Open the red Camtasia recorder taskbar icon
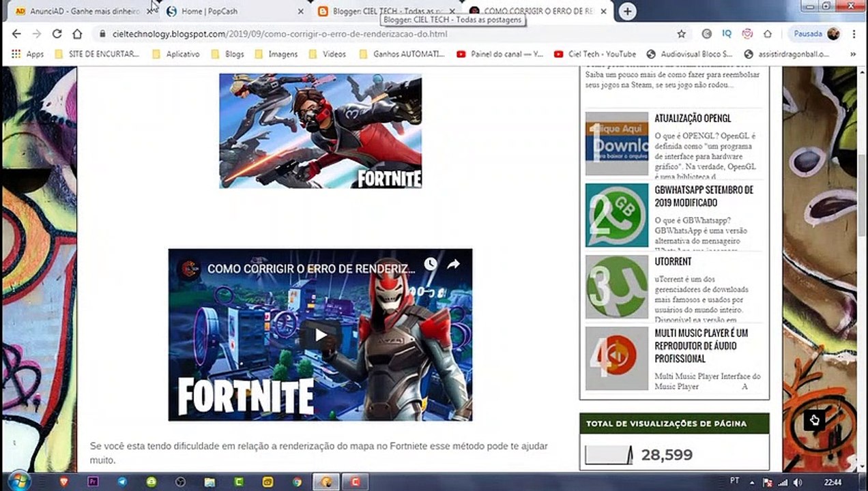 pyautogui.click(x=355, y=481)
